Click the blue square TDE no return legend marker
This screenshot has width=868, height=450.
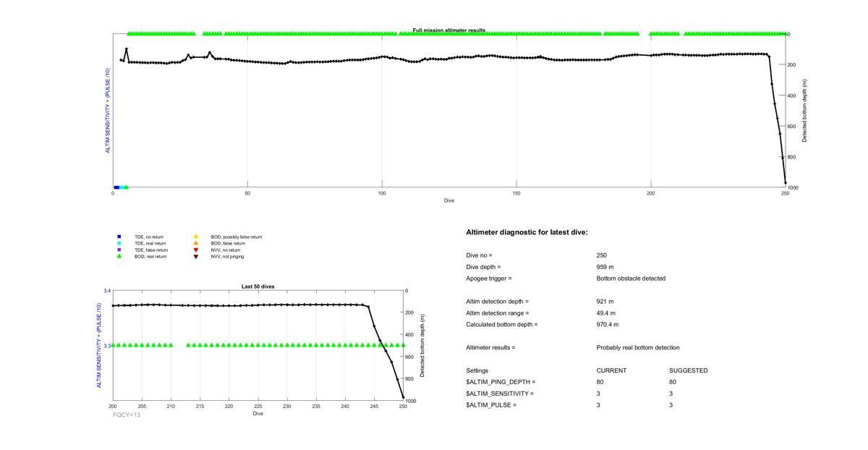pyautogui.click(x=119, y=237)
